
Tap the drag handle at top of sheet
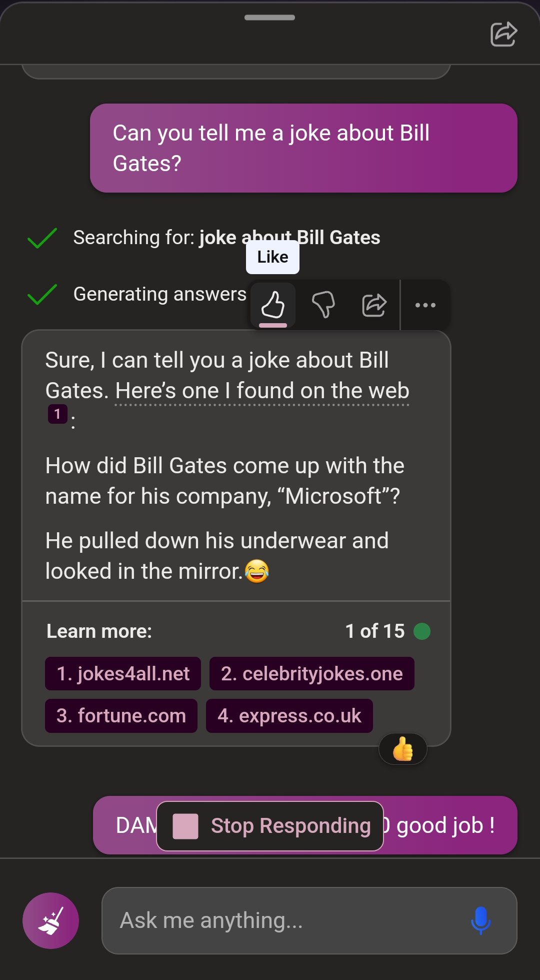click(x=269, y=18)
